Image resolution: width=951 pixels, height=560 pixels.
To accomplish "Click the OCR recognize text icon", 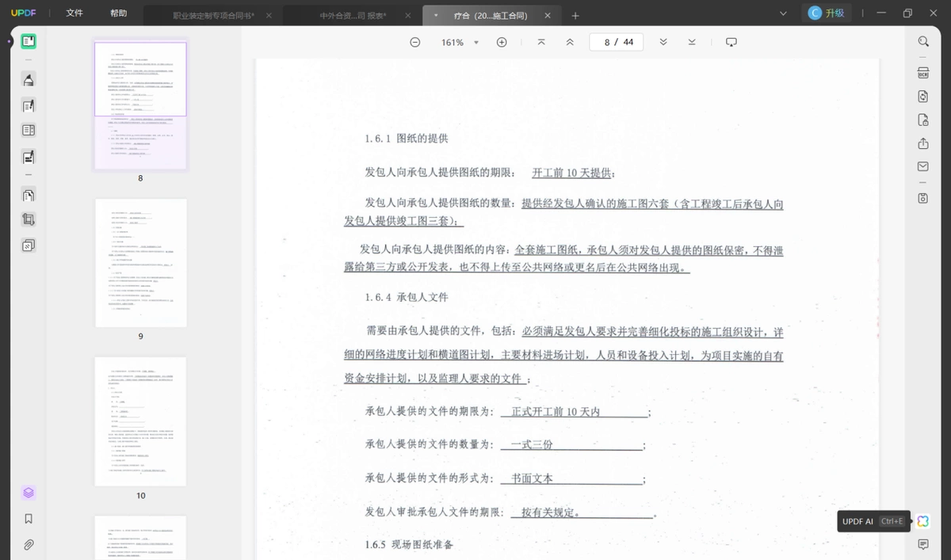I will pyautogui.click(x=923, y=73).
